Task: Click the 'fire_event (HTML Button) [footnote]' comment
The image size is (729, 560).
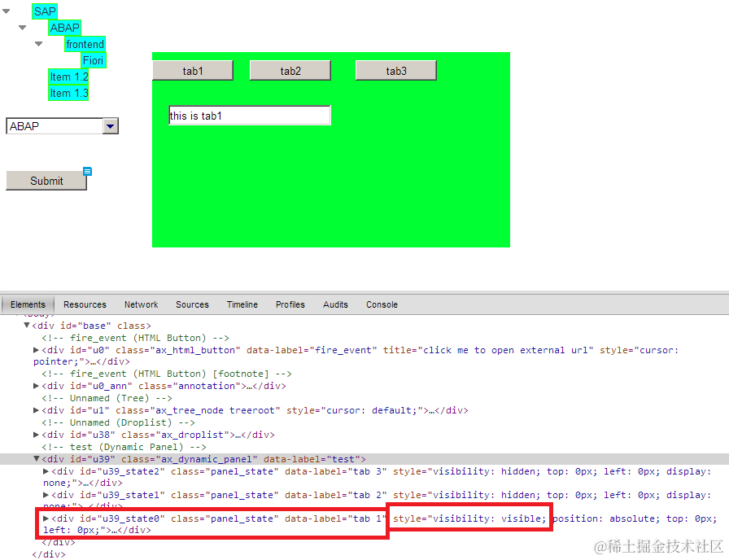Action: 167,374
